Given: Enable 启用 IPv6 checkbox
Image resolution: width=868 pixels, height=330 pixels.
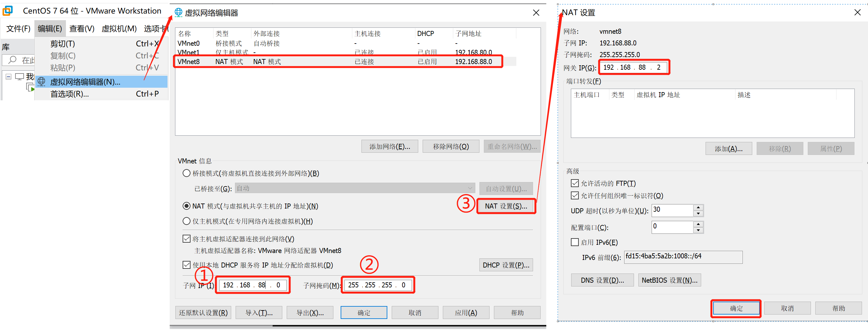Looking at the screenshot, I should coord(575,242).
